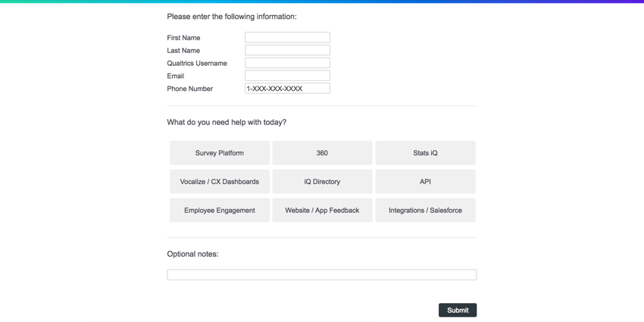Pick the Employee Engagement option
The width and height of the screenshot is (644, 322).
tap(220, 211)
